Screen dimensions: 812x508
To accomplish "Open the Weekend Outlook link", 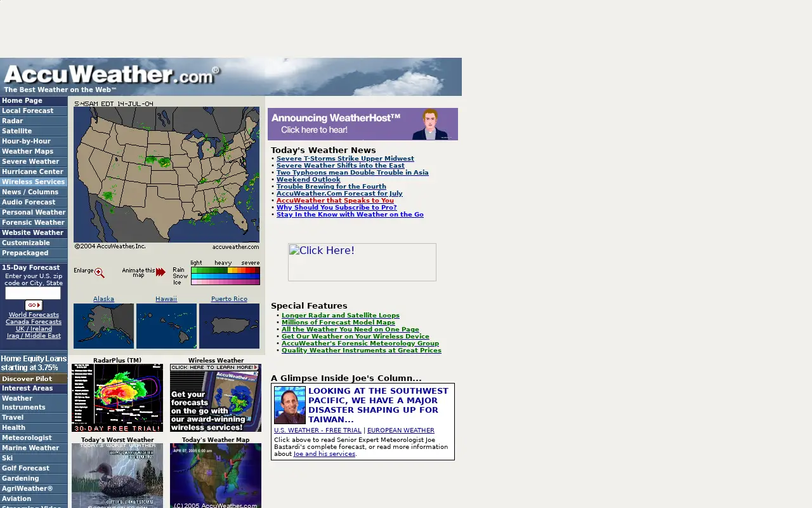I will click(308, 180).
